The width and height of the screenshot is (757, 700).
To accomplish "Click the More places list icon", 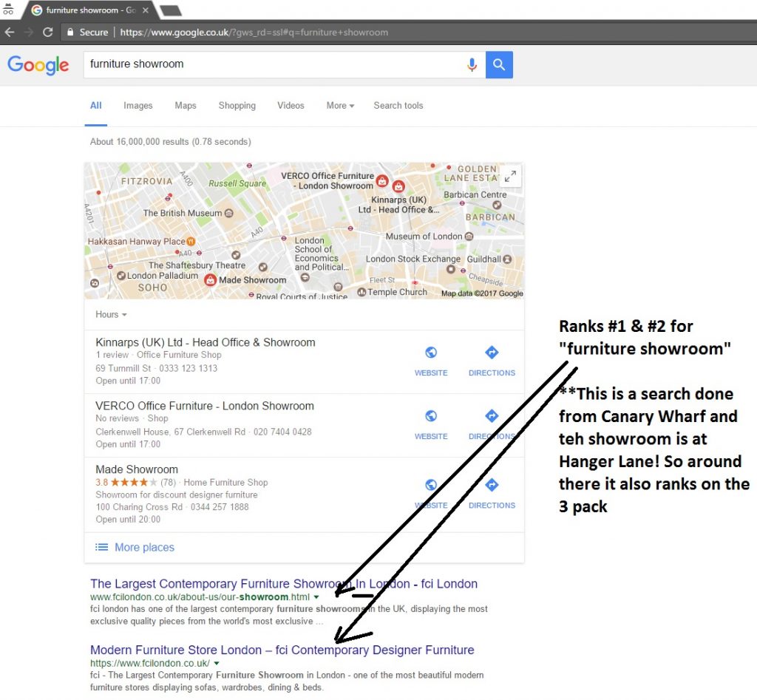I will pyautogui.click(x=101, y=547).
